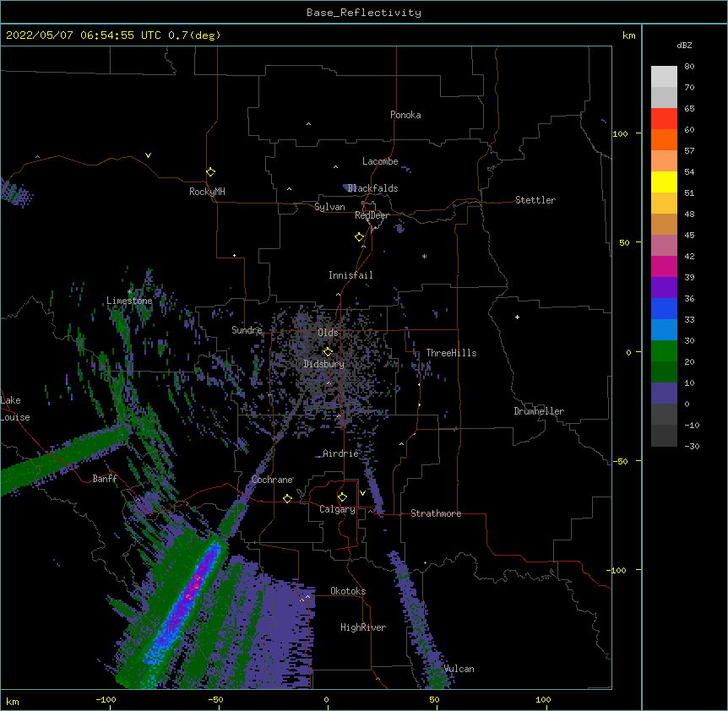Click the ThreeHills label

451,353
